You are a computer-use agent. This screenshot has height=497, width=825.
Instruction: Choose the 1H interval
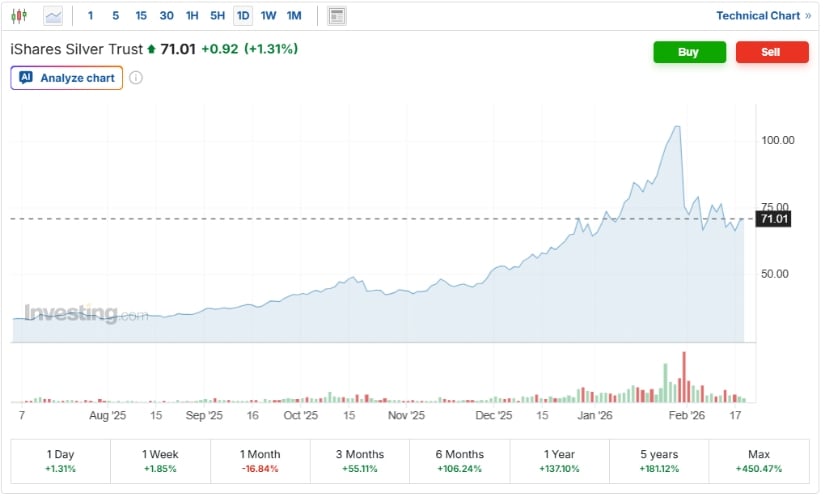pos(192,16)
